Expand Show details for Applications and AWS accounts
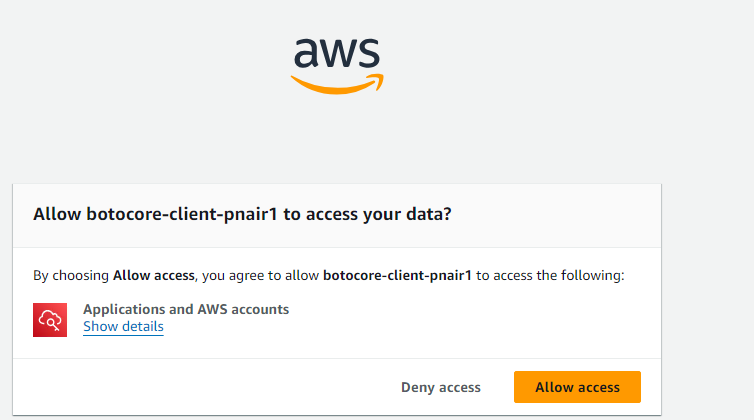 [x=123, y=326]
